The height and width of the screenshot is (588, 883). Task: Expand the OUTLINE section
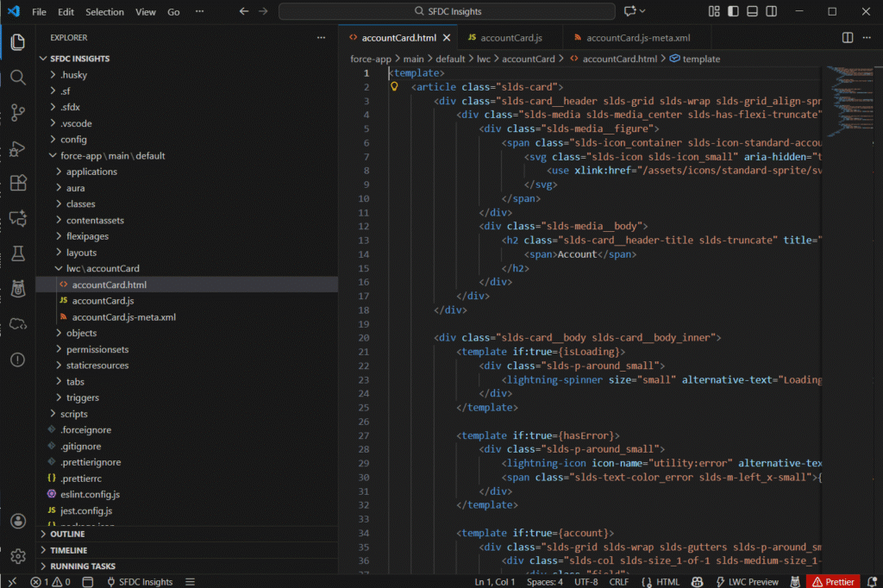tap(67, 535)
